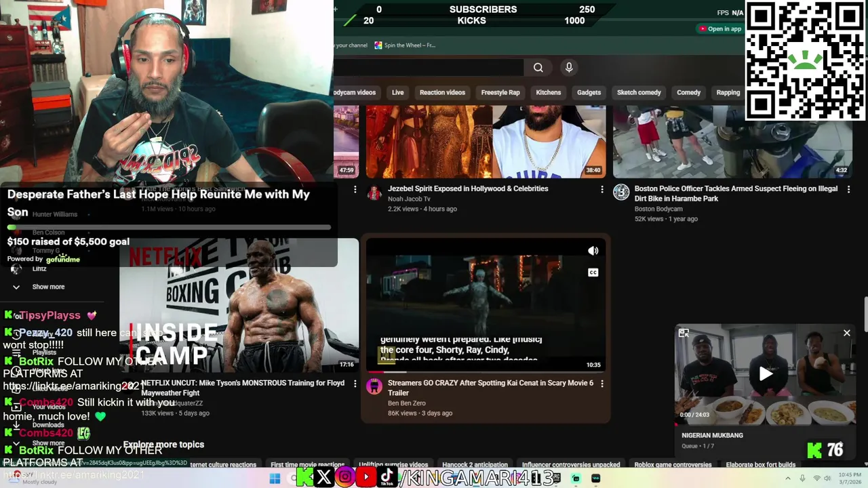Open the Mike Tyson INSIDE CAMP thumbnail
The height and width of the screenshot is (488, 868).
pos(239,305)
